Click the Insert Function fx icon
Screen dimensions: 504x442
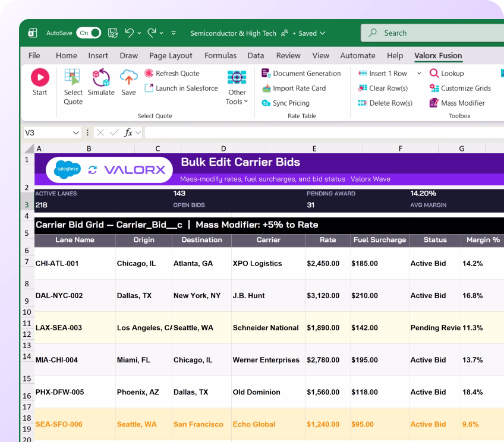pos(128,132)
